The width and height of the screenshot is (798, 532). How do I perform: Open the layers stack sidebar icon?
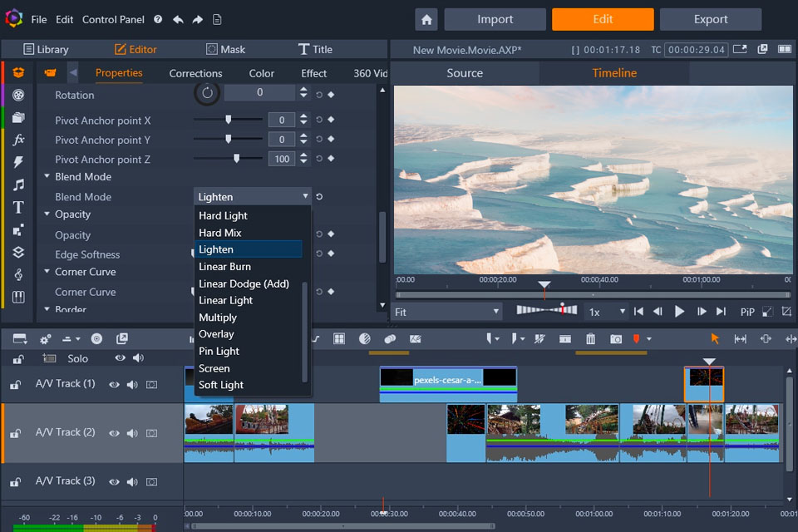pyautogui.click(x=18, y=253)
